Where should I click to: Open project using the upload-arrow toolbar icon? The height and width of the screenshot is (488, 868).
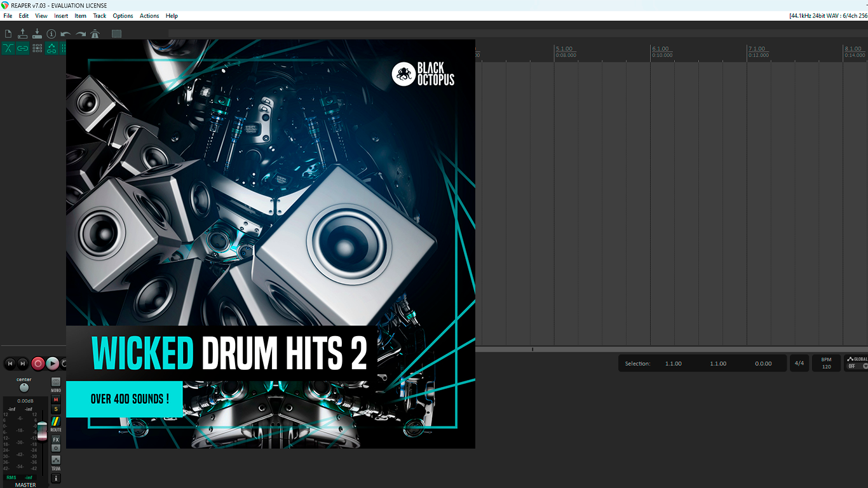[23, 34]
